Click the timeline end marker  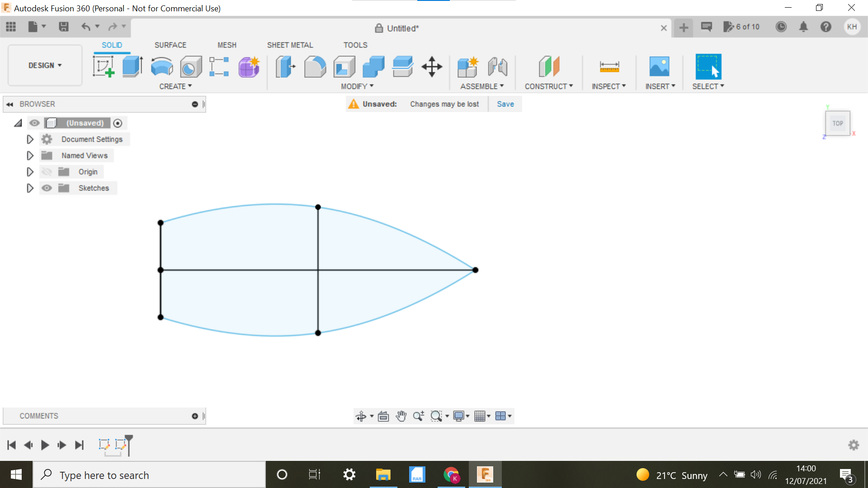[x=128, y=444]
